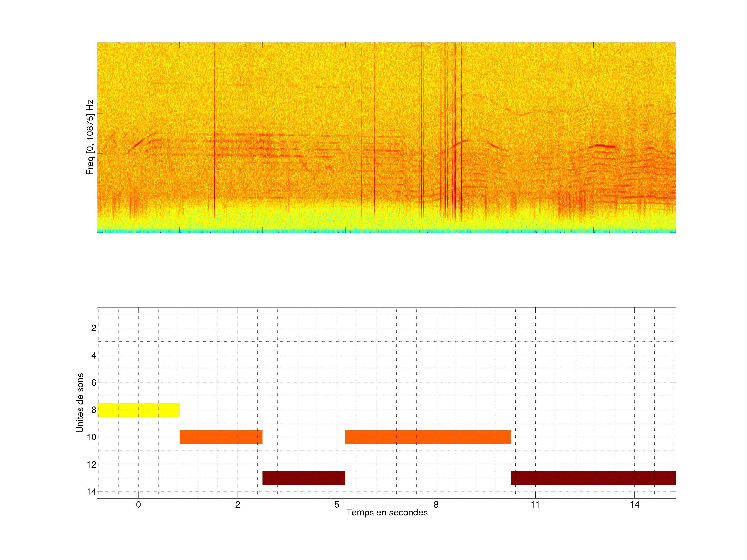Click x-axis tick label 2

pos(238,505)
